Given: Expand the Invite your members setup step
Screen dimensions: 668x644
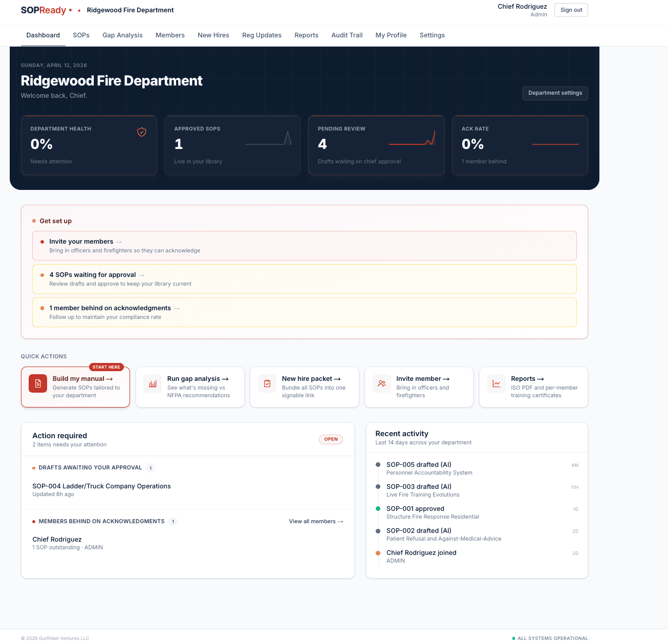Looking at the screenshot, I should click(x=81, y=241).
